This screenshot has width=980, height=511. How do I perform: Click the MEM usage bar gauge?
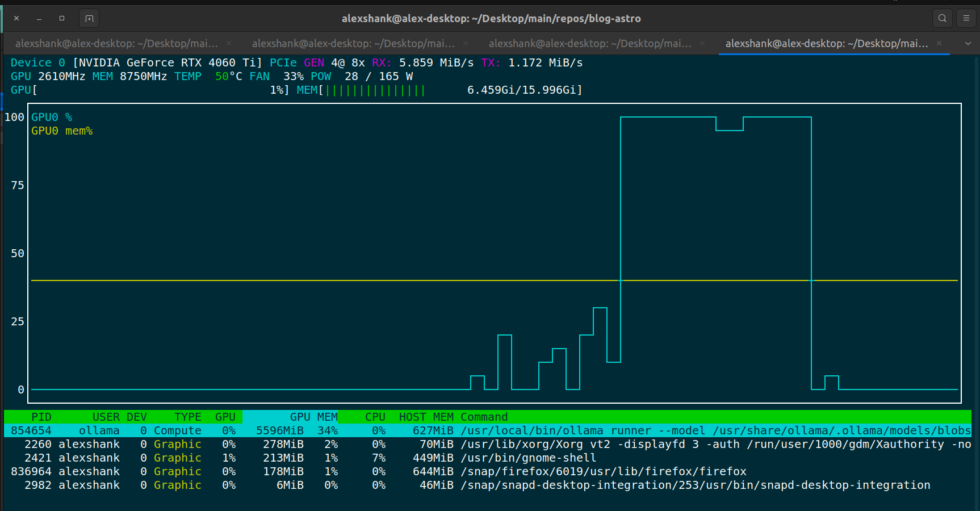[x=375, y=90]
